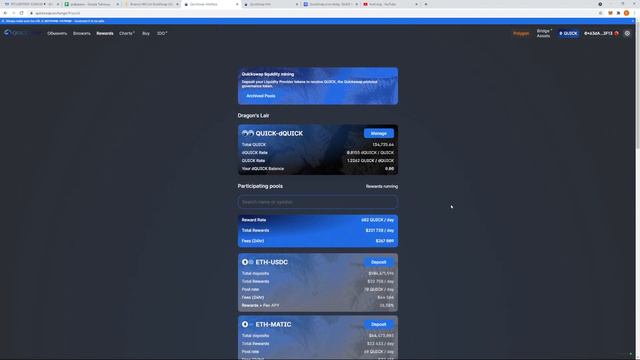Dismiss the blue notice bar close icon

tap(633, 21)
